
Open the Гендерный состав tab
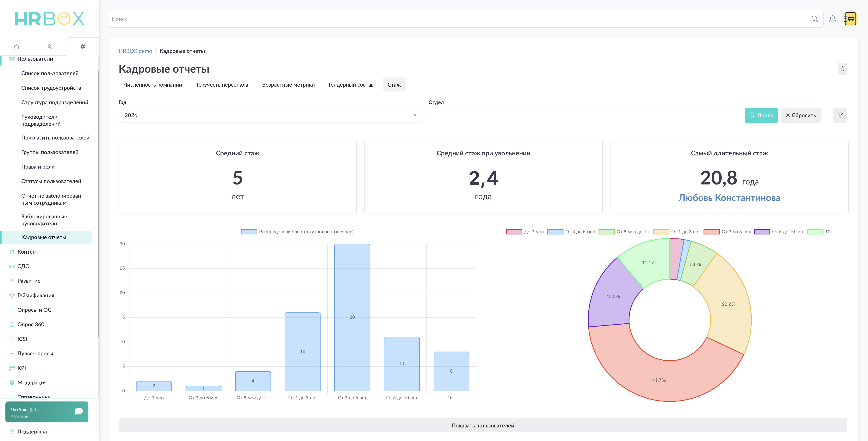coord(351,84)
